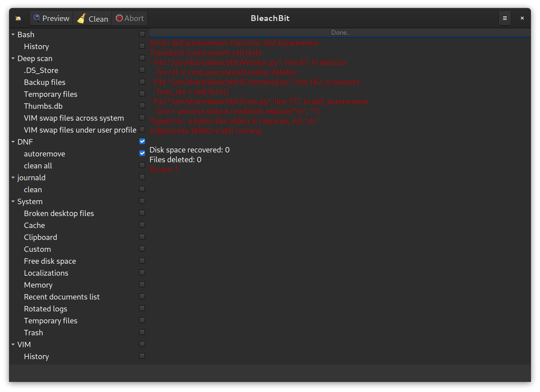
Task: Select the Free disk space entry
Action: tap(50, 261)
